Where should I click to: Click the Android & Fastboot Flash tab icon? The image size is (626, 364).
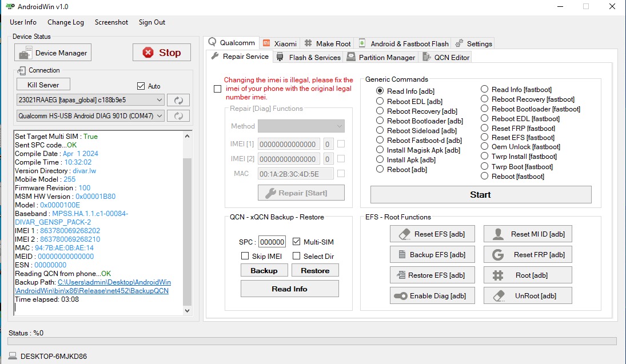pyautogui.click(x=362, y=43)
